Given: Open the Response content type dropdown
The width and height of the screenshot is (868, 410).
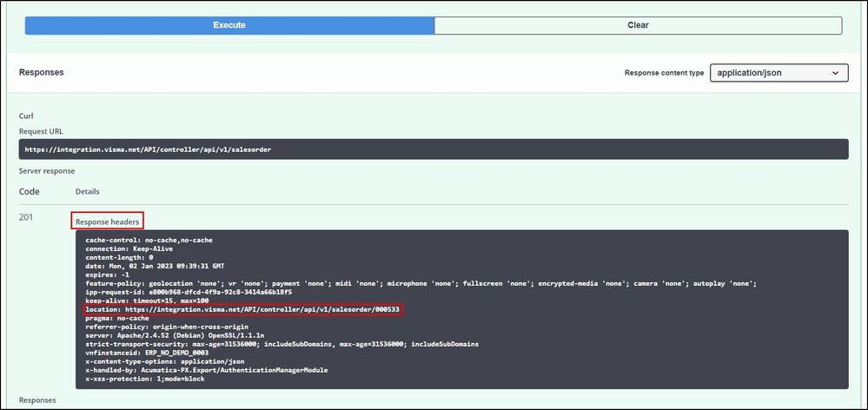Looking at the screenshot, I should [779, 73].
